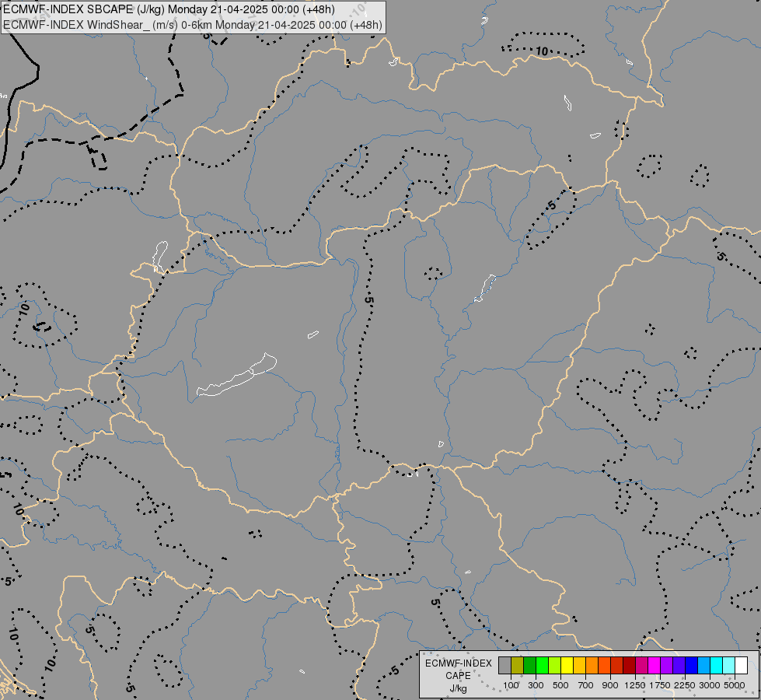Click the legend value 500
Screen dimensions: 761x700
pyautogui.click(x=560, y=685)
